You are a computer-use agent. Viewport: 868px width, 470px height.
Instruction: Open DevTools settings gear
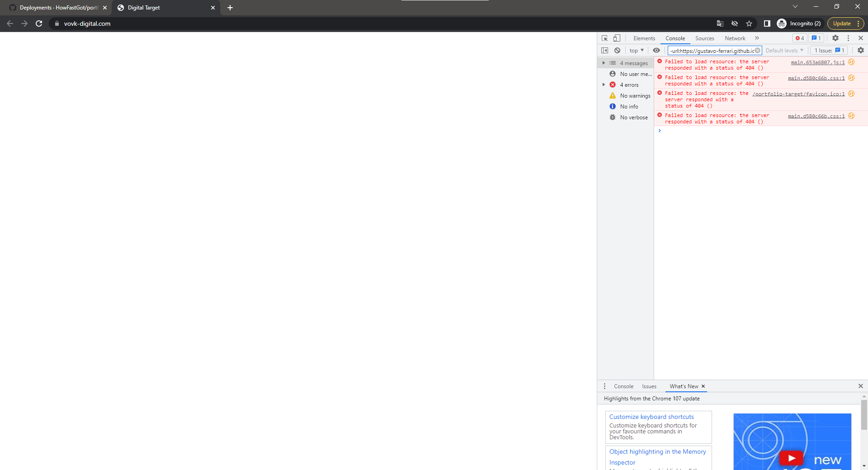835,38
